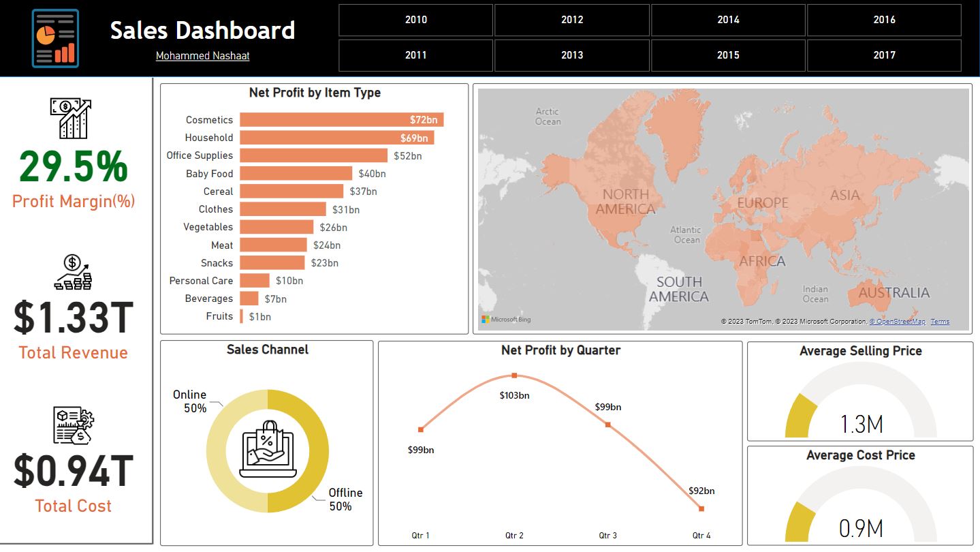The height and width of the screenshot is (552, 980).
Task: Click the Cosmetics bar in Net Profit chart
Action: [x=341, y=119]
